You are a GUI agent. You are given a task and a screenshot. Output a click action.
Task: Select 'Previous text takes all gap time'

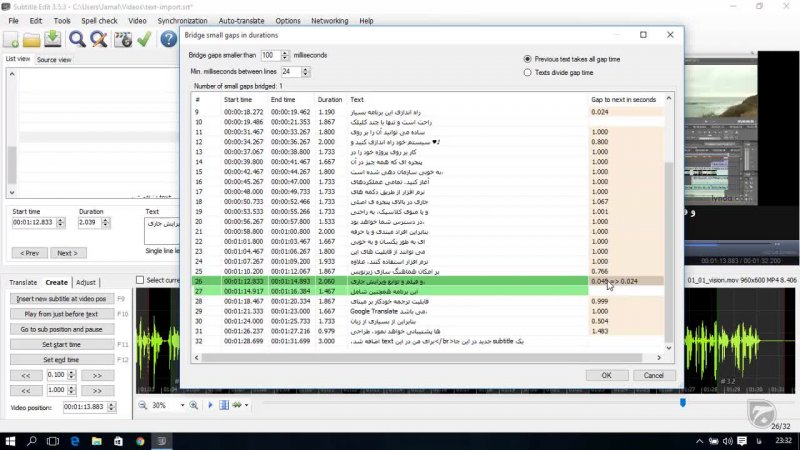tap(528, 59)
